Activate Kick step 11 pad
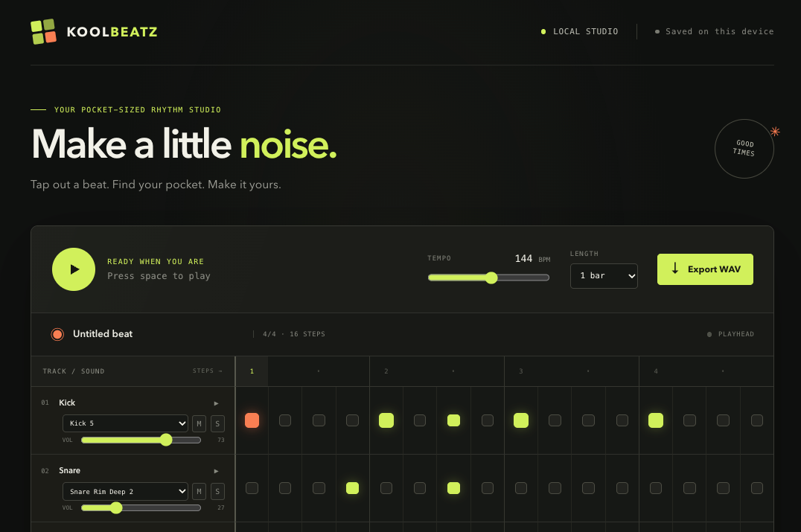The height and width of the screenshot is (532, 801). click(589, 420)
